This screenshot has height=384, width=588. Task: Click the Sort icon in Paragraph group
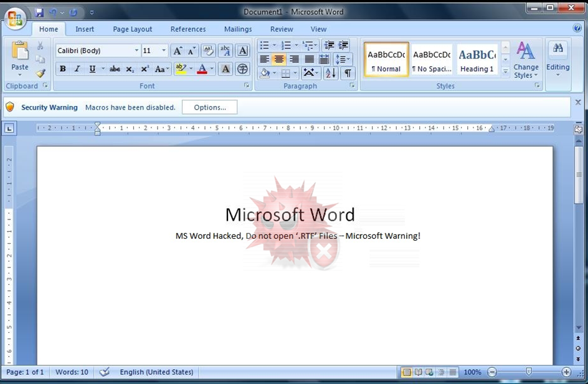pyautogui.click(x=330, y=73)
